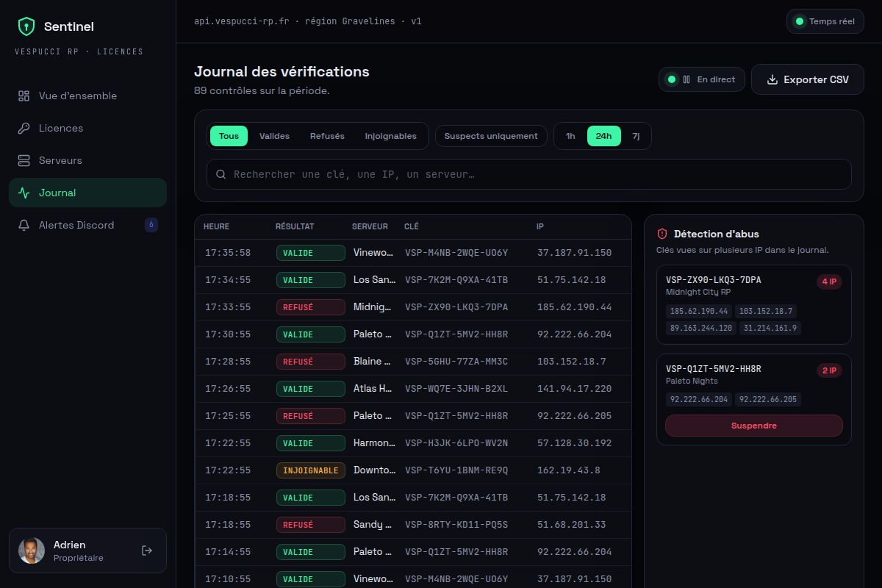Open Vue d'ensemble from its grid icon
Image resolution: width=882 pixels, height=588 pixels.
(x=24, y=96)
